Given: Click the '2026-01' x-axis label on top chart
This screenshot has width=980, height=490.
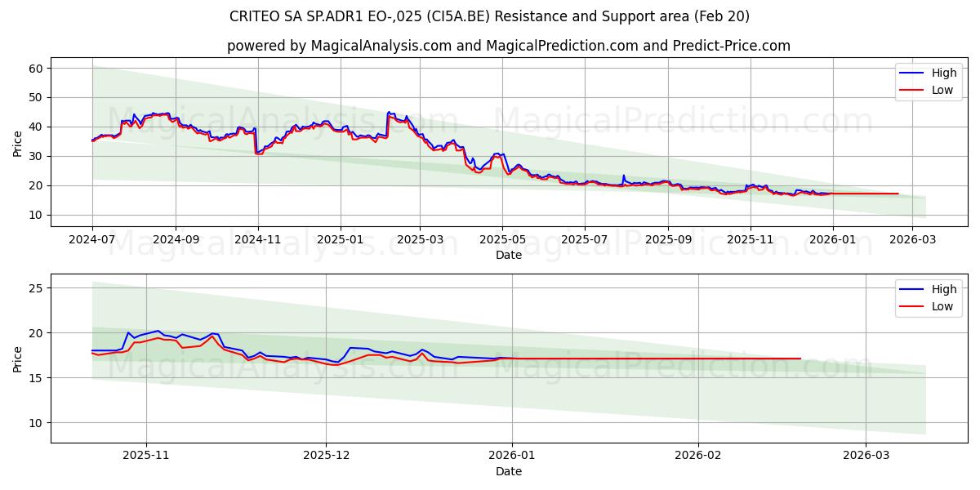Looking at the screenshot, I should click(x=833, y=240).
